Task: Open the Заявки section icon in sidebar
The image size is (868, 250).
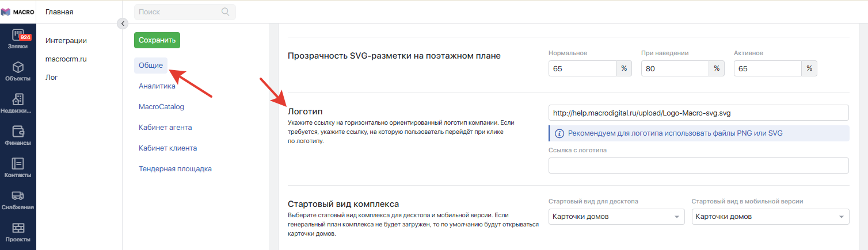Action: [x=18, y=35]
